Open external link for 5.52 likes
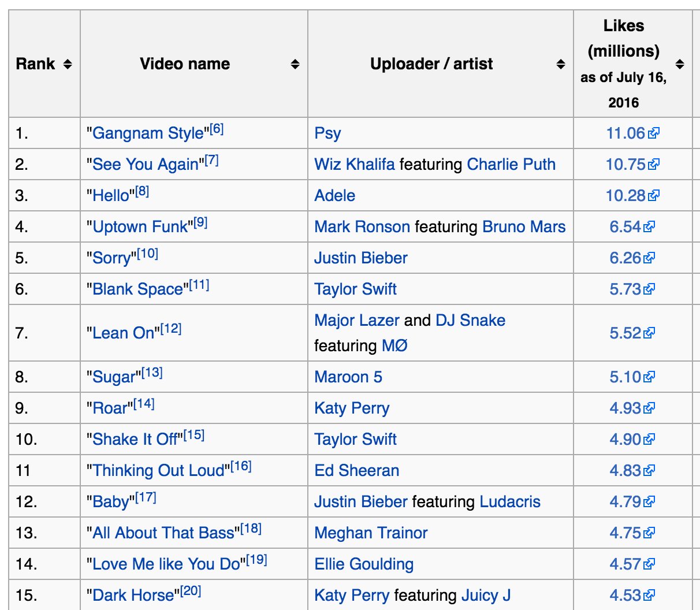 [x=632, y=333]
